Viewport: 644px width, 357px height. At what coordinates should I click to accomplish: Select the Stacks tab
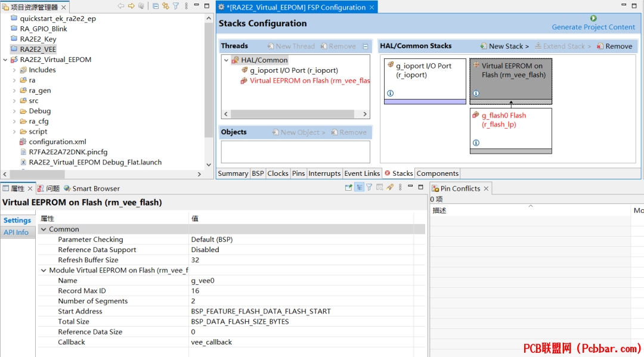pos(398,173)
